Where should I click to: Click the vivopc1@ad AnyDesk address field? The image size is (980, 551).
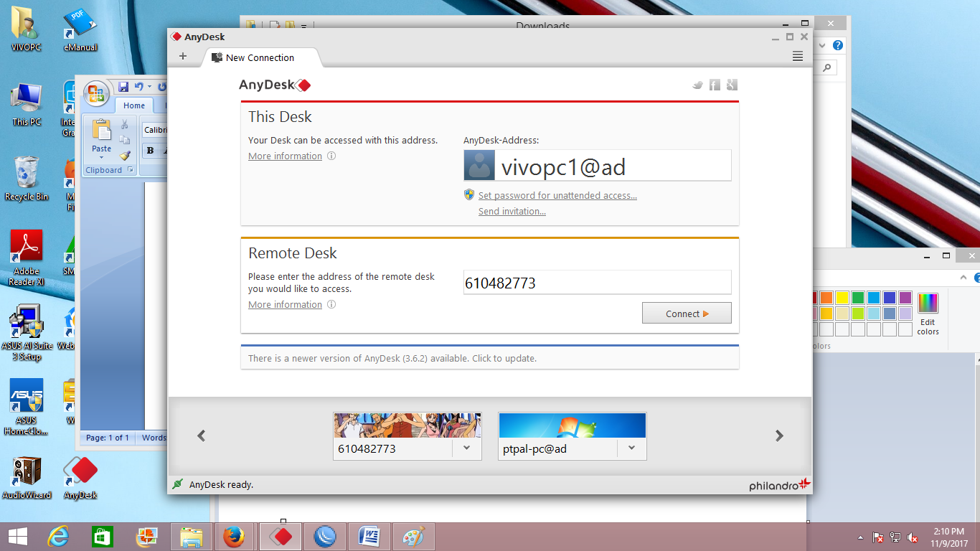click(x=598, y=166)
